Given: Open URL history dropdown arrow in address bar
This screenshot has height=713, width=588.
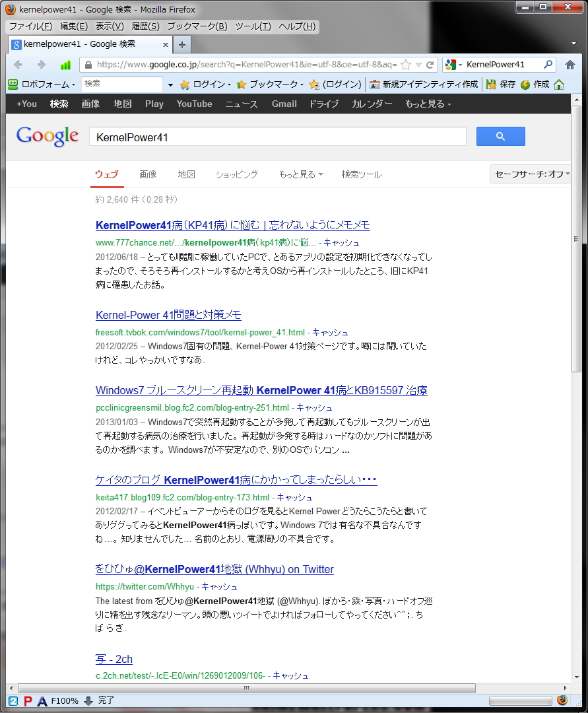Looking at the screenshot, I should point(418,65).
